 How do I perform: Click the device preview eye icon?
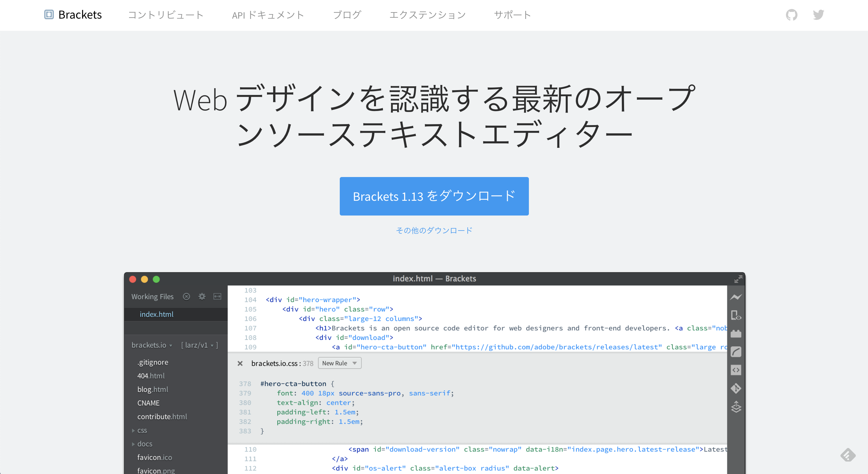tap(736, 315)
